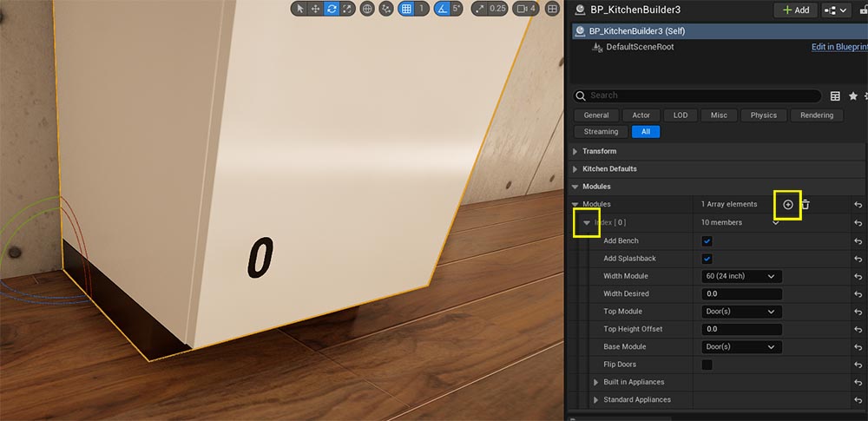Open the Edit in Blueprint link
This screenshot has width=868, height=421.
pos(838,47)
